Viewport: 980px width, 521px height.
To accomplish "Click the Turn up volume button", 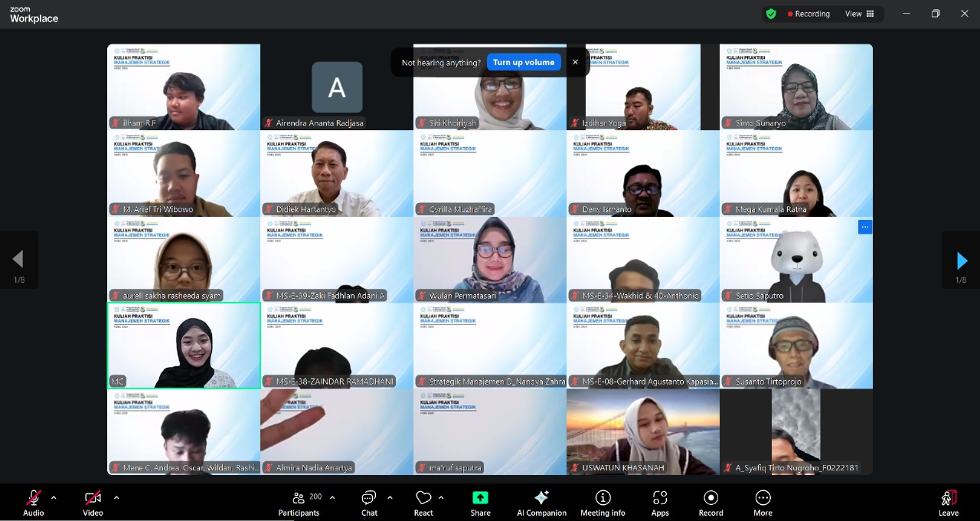I will click(x=524, y=63).
